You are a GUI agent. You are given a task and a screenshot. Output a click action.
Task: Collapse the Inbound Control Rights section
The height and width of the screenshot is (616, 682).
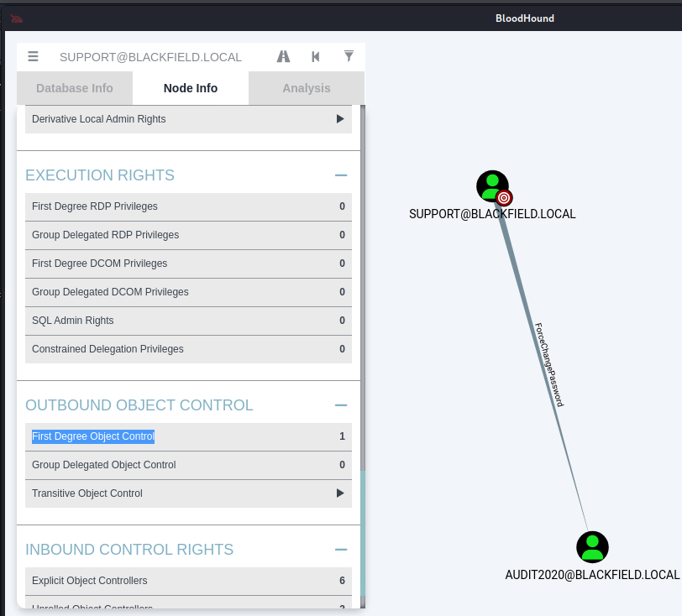341,550
